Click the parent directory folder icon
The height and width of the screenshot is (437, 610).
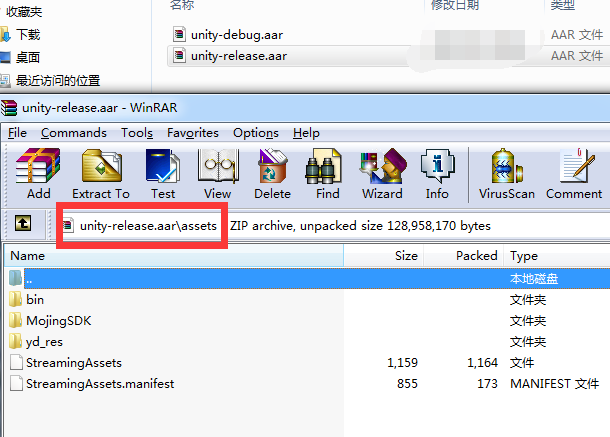tap(16, 278)
